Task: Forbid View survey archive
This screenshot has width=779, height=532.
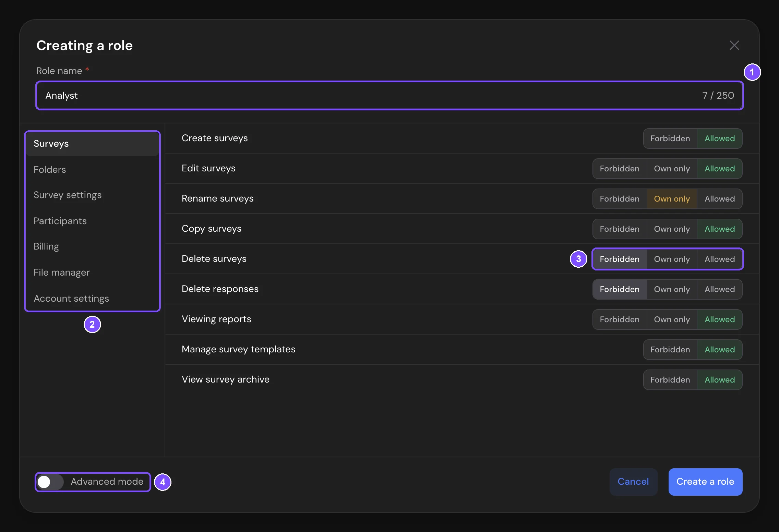Action: pos(670,380)
